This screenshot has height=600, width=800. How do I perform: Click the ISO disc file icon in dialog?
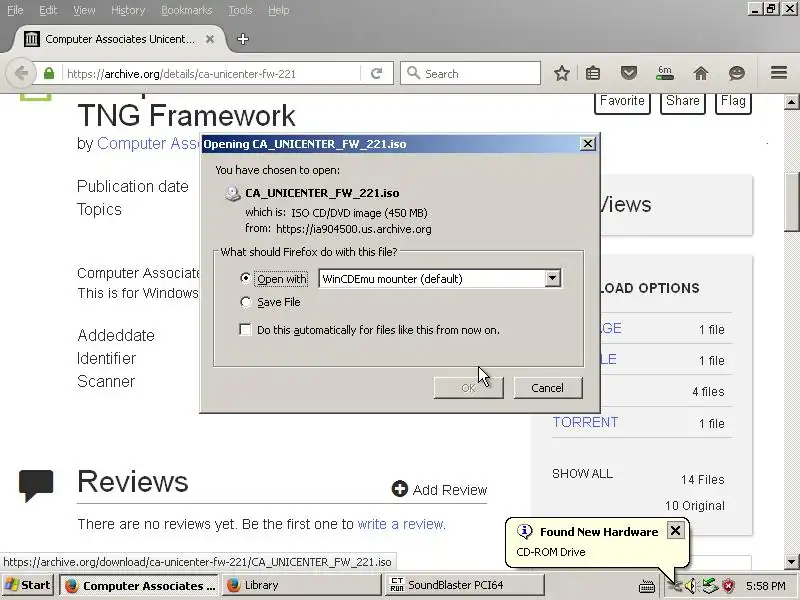point(233,193)
